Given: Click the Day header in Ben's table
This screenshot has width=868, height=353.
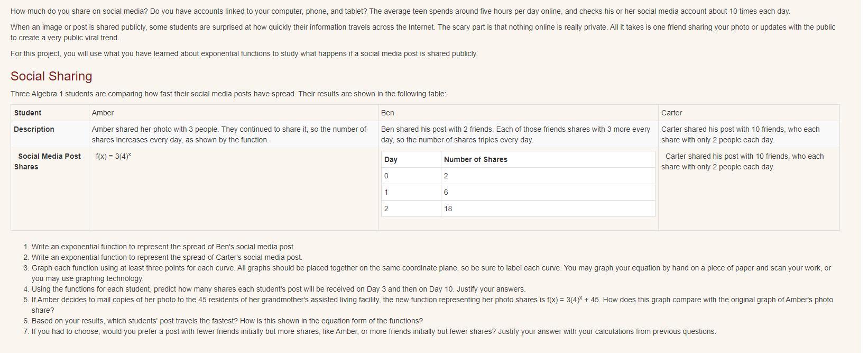Looking at the screenshot, I should coord(391,159).
